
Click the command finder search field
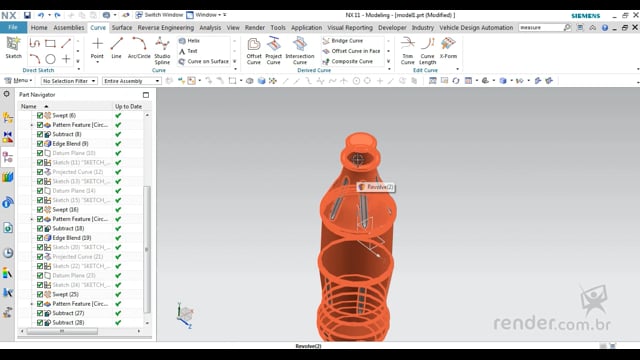pos(540,27)
